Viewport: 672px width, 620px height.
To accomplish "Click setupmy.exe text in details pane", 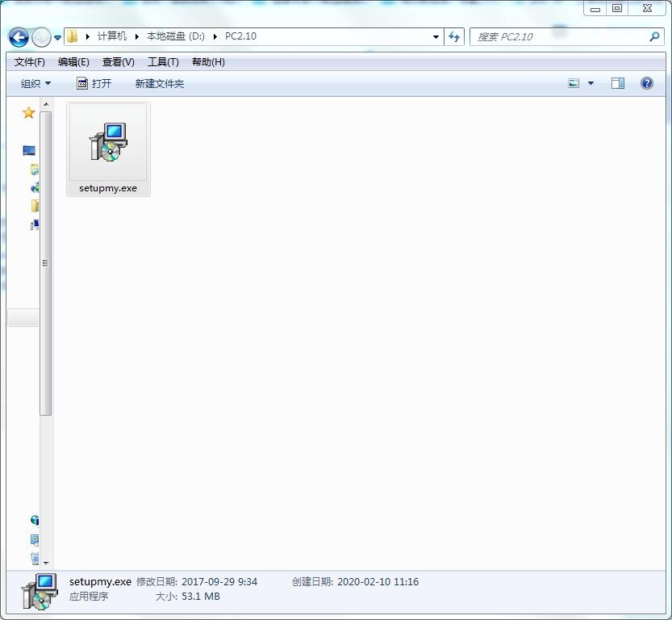I will pyautogui.click(x=100, y=582).
